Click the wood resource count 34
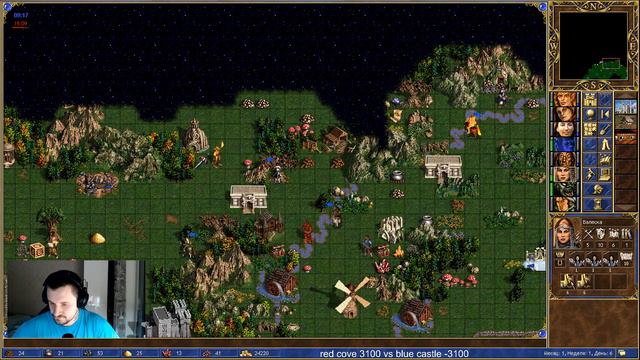The image size is (640, 360). (21, 353)
